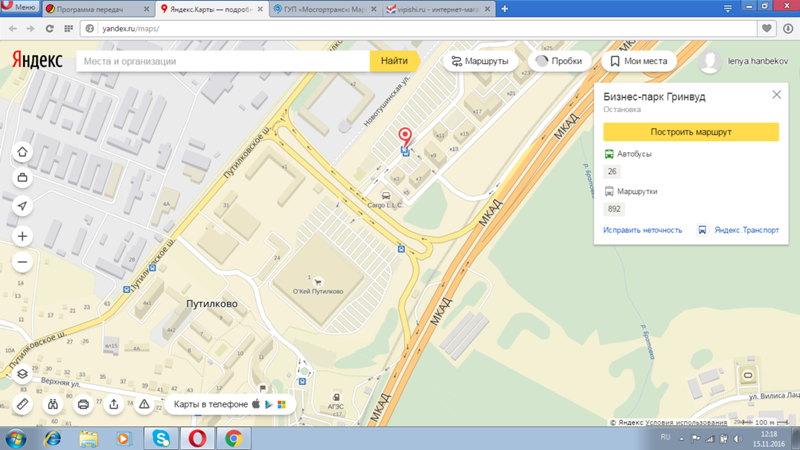Open Исправить неточность link
The width and height of the screenshot is (800, 450).
point(642,230)
